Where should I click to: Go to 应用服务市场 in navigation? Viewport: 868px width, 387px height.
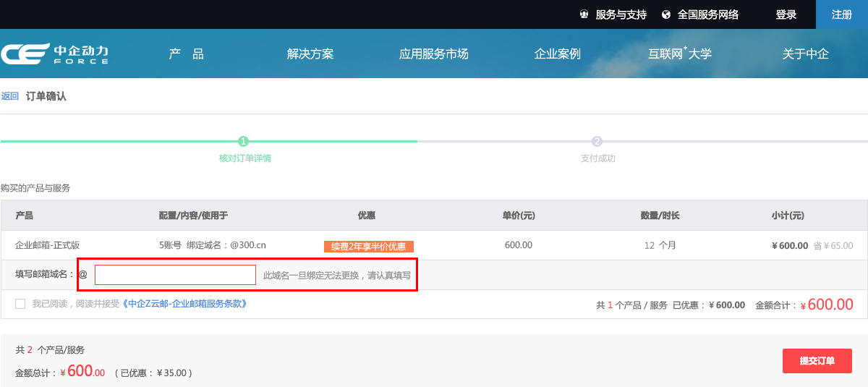[x=433, y=54]
